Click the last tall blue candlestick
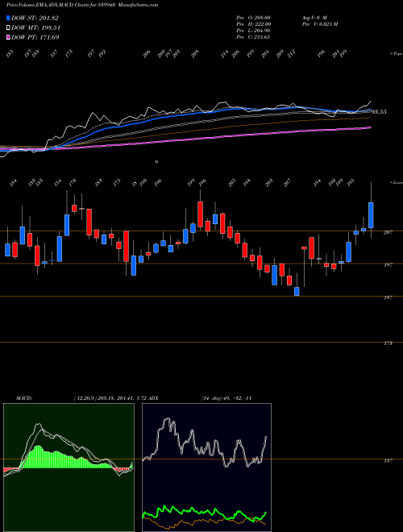 pos(371,215)
